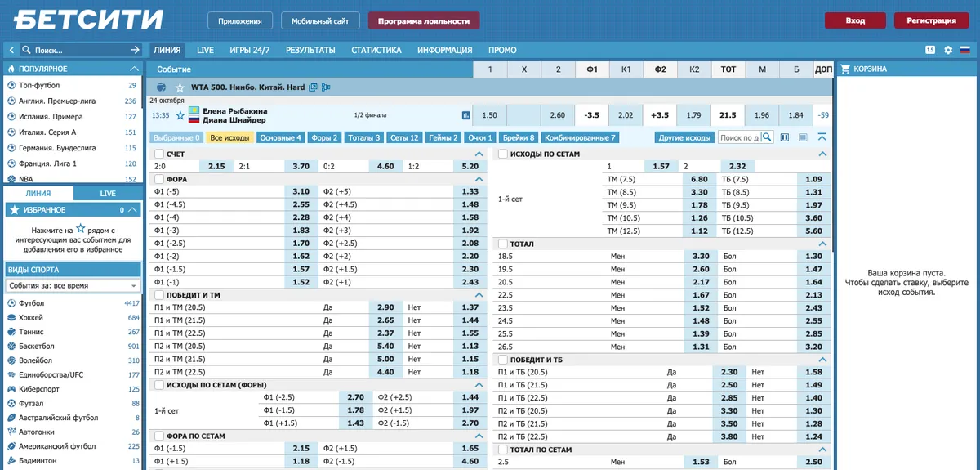Tick the ФОРА market checkbox
980x470 pixels.
click(x=159, y=178)
